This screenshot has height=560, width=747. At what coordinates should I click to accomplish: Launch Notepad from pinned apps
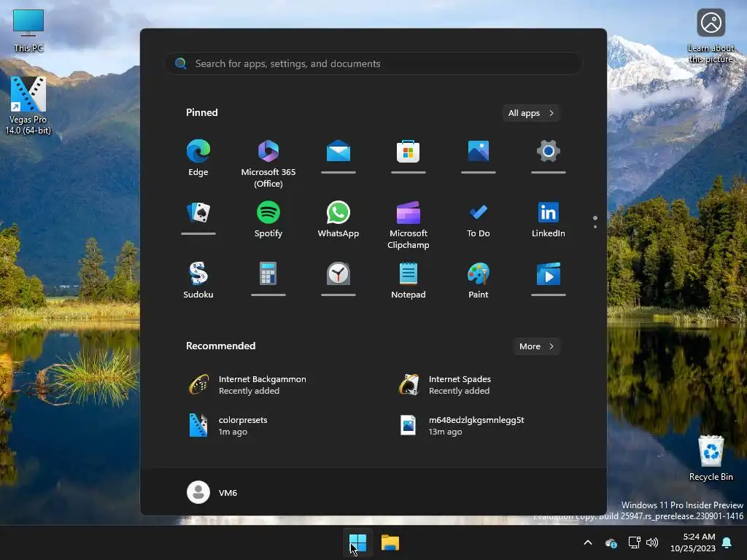pyautogui.click(x=409, y=281)
